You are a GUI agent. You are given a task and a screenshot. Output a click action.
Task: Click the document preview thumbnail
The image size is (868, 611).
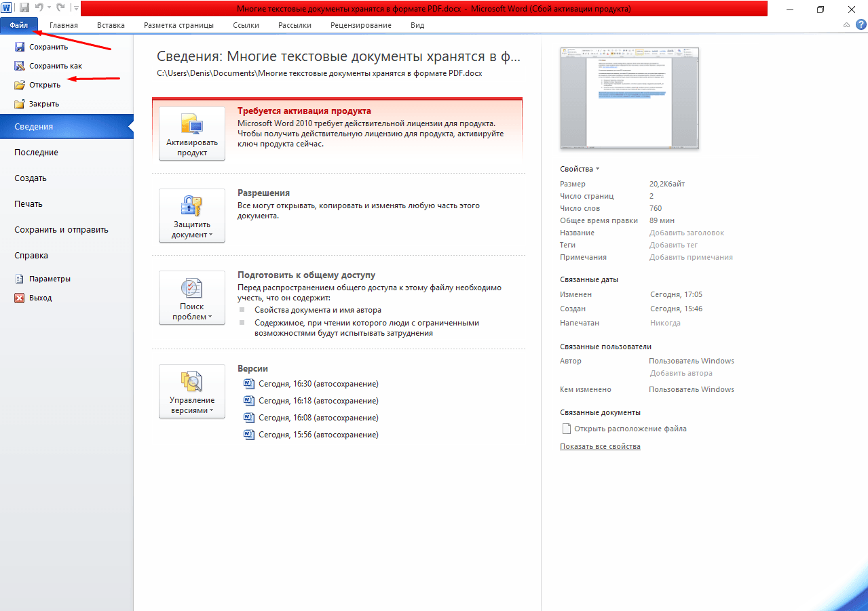click(629, 98)
